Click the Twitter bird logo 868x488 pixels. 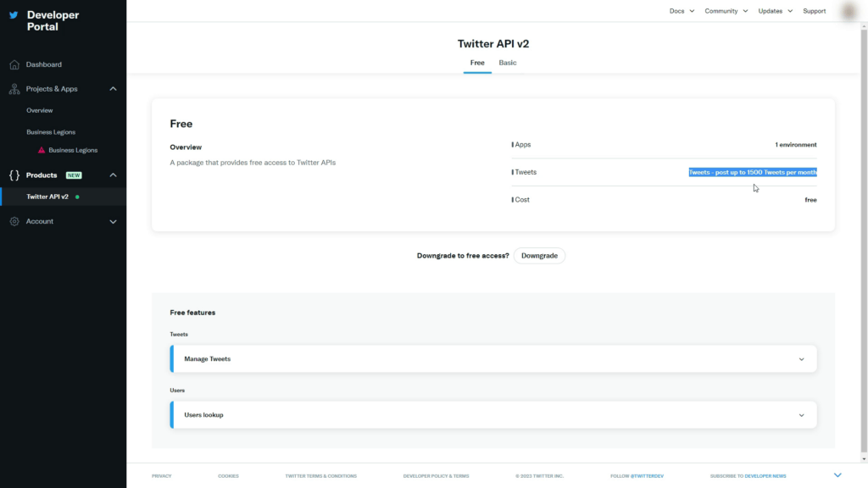[14, 14]
